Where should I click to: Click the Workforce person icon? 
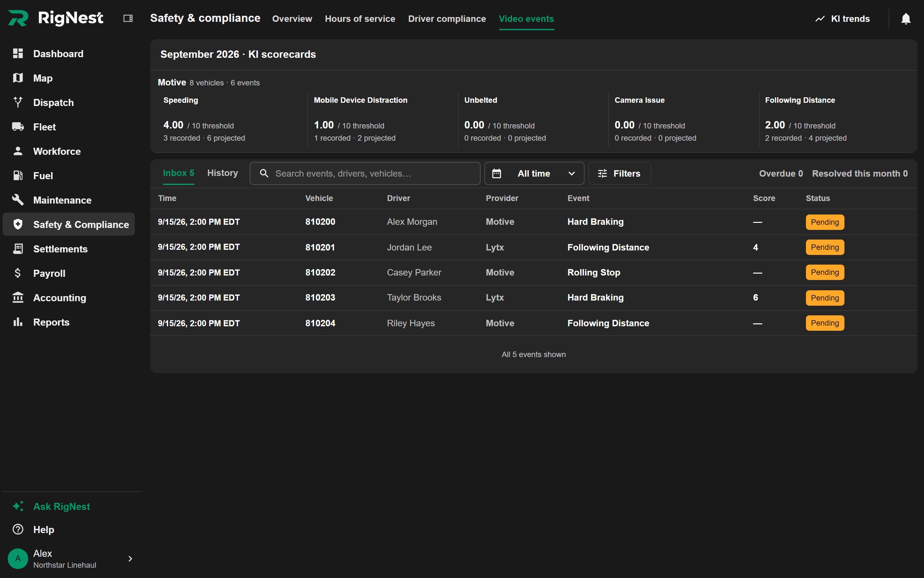[x=18, y=151]
